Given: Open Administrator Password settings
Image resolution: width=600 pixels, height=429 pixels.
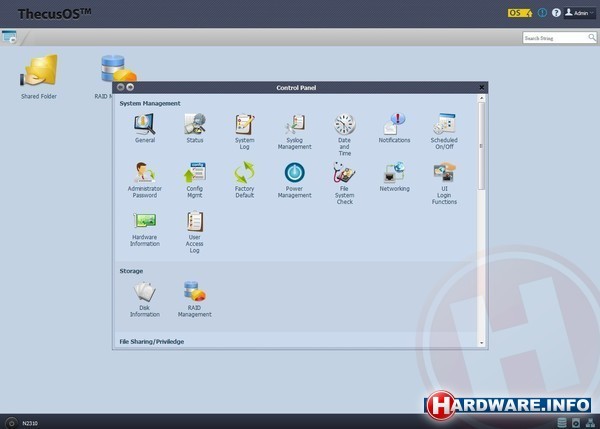Looking at the screenshot, I should [x=145, y=180].
